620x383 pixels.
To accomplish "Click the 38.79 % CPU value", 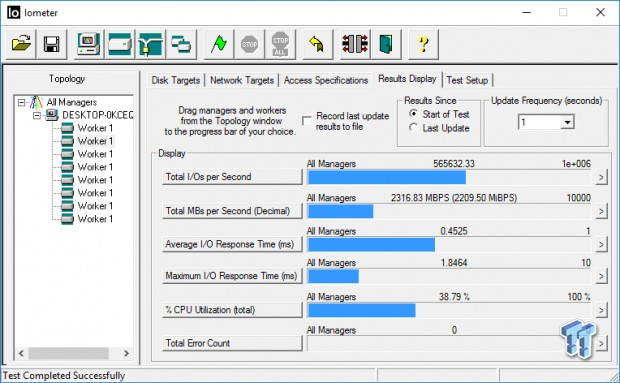I will [454, 296].
